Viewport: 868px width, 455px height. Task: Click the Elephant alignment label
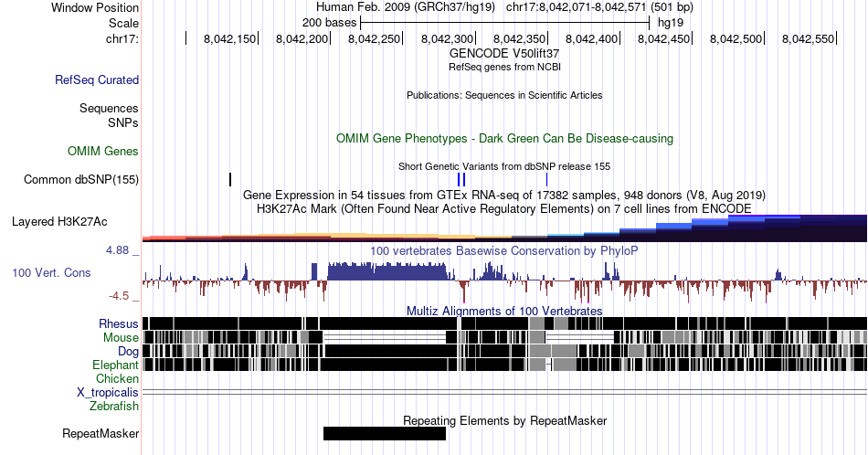tap(116, 365)
